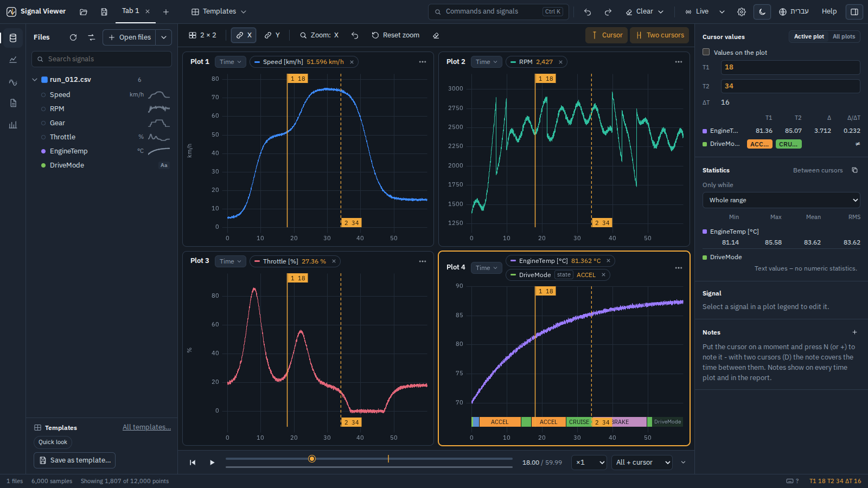Open Plot 1 Time axis dropdown
Screen dimensions: 868x488
pyautogui.click(x=231, y=62)
